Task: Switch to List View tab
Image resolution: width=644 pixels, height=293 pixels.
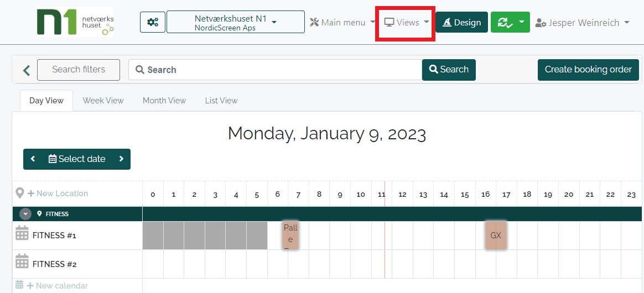Action: [x=221, y=101]
